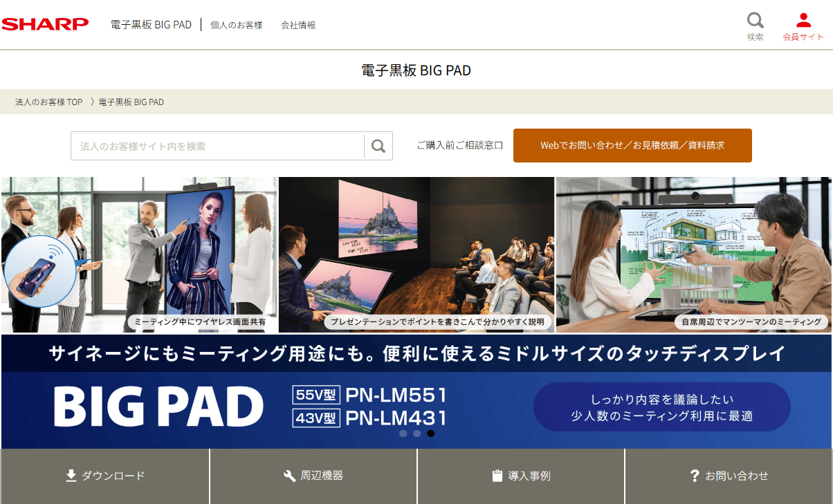
Task: Open the ダウンロード tab
Action: click(105, 476)
